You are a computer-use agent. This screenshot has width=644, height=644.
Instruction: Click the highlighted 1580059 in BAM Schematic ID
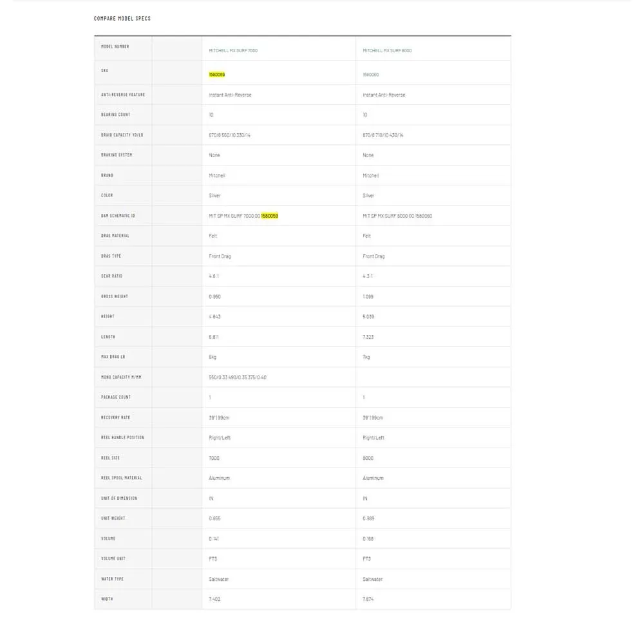click(x=270, y=216)
